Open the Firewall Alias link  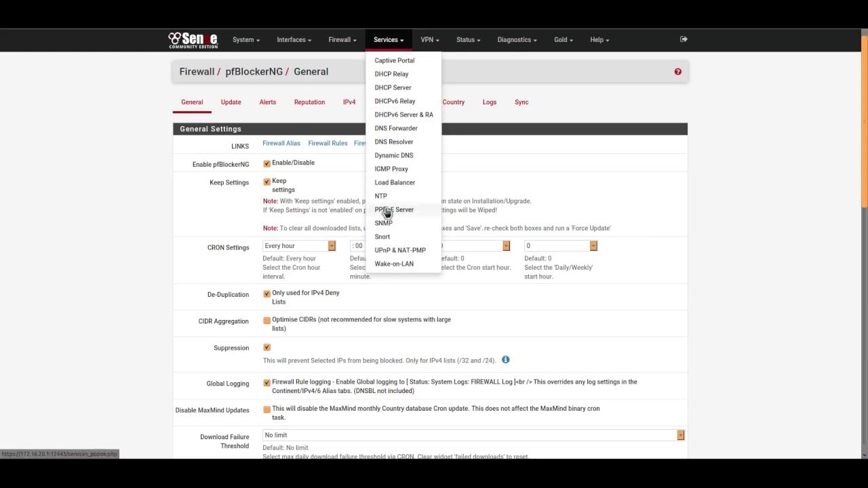pyautogui.click(x=281, y=143)
